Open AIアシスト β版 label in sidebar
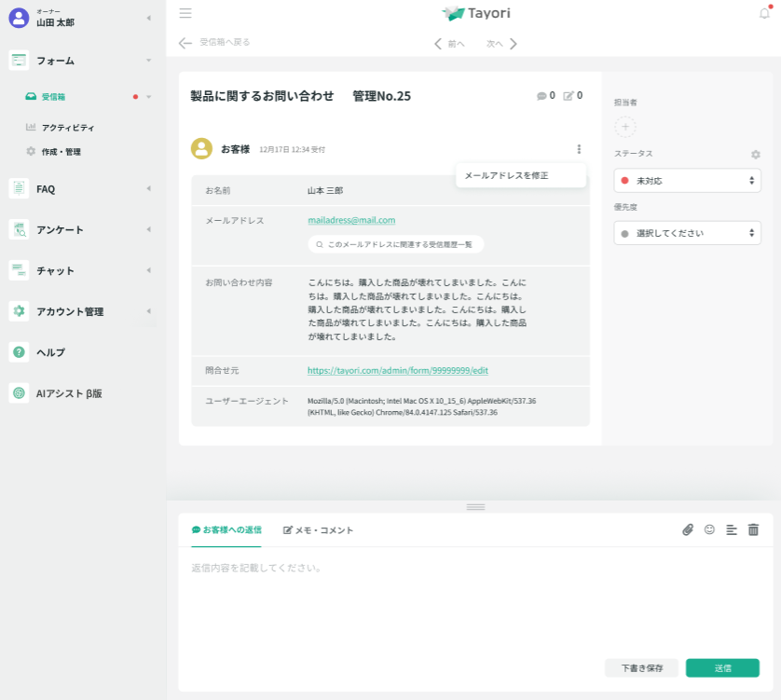Viewport: 781px width, 700px height. pos(69,393)
